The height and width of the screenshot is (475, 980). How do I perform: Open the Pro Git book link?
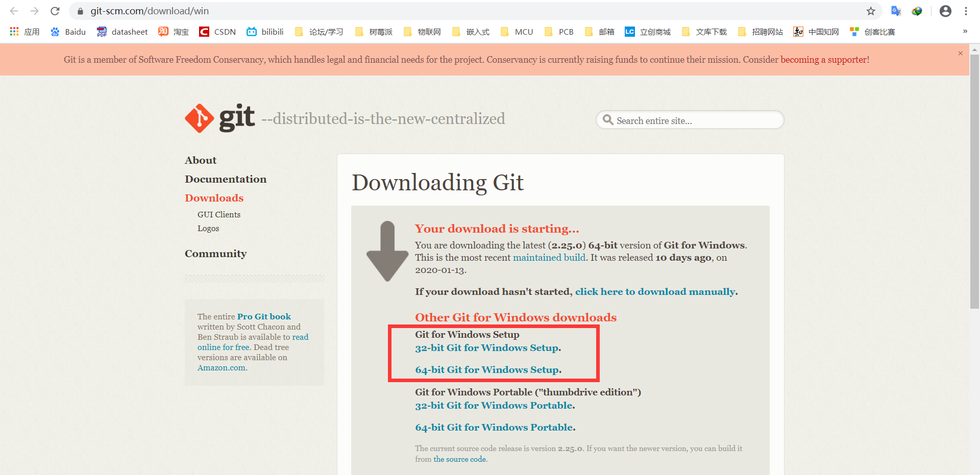point(264,317)
